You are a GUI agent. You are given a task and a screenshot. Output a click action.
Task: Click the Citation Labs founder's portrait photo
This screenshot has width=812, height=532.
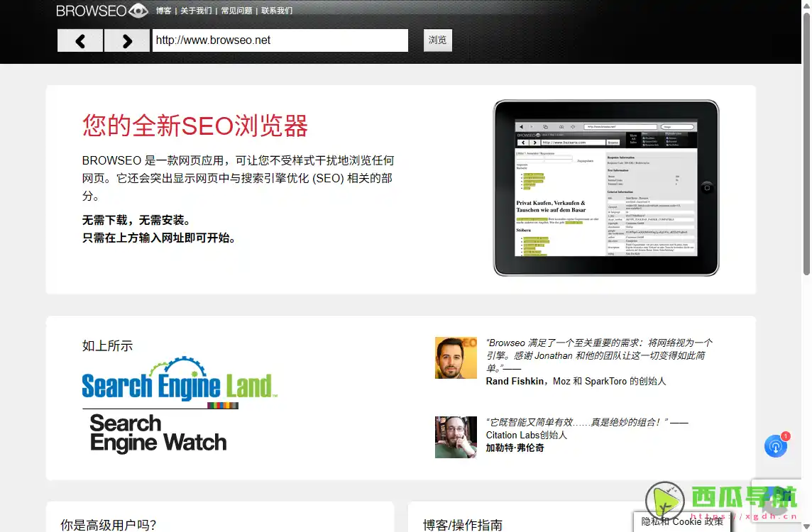coord(456,437)
